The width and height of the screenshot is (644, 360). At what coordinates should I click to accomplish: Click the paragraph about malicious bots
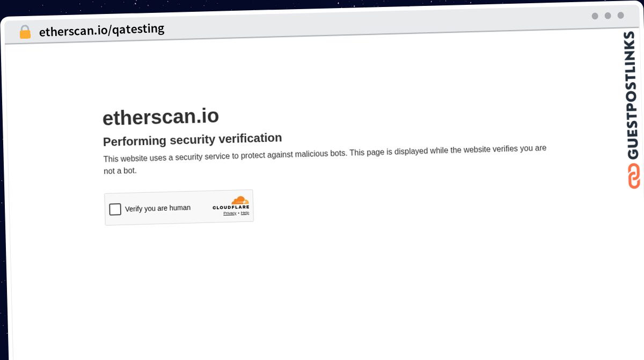pos(325,159)
